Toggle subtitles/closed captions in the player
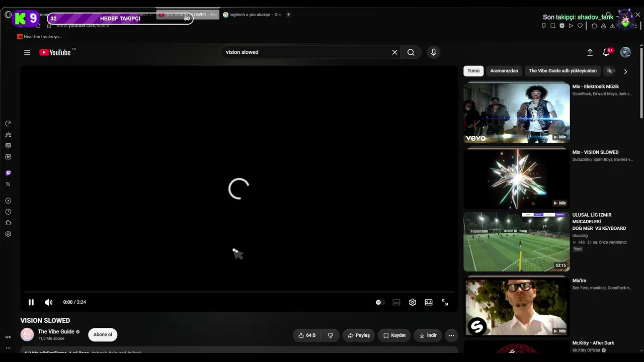This screenshot has height=362, width=644. 396,302
